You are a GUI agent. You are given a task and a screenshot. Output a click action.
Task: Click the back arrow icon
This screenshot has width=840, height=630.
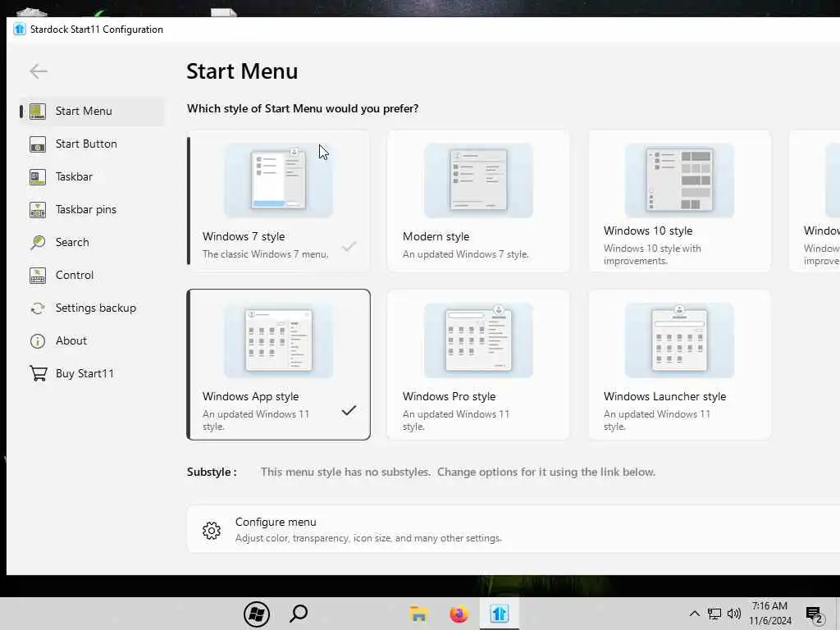tap(39, 71)
